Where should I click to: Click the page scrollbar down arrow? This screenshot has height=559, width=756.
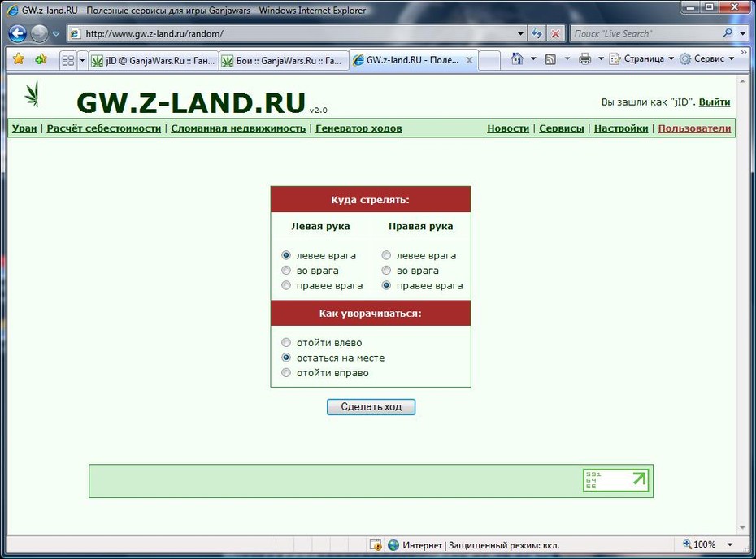pyautogui.click(x=742, y=527)
